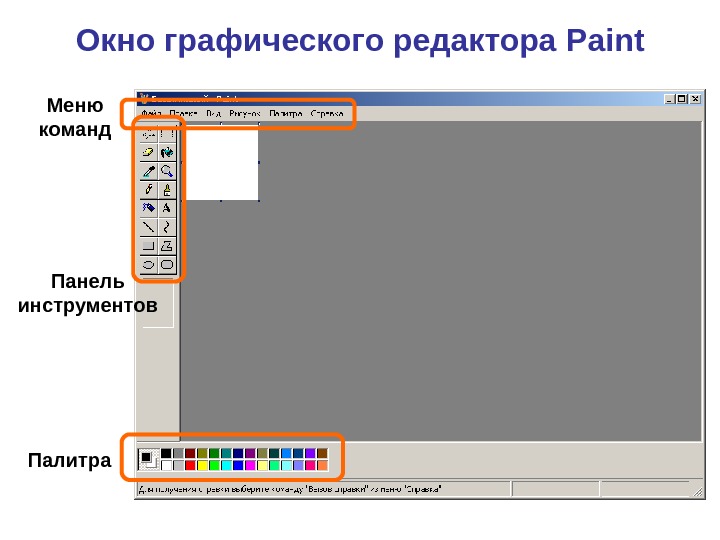This screenshot has height=540, width=720.
Task: Pick the white palette swatch
Action: pos(166,466)
